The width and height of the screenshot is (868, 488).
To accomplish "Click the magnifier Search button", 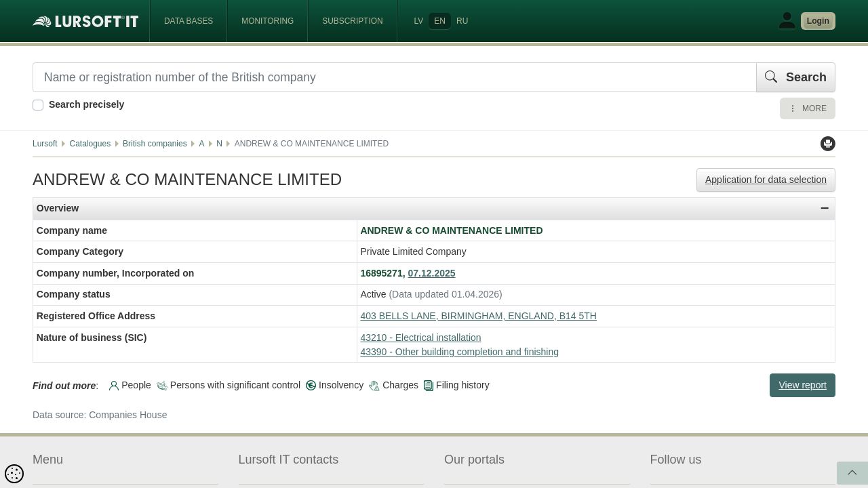I will click(x=795, y=77).
